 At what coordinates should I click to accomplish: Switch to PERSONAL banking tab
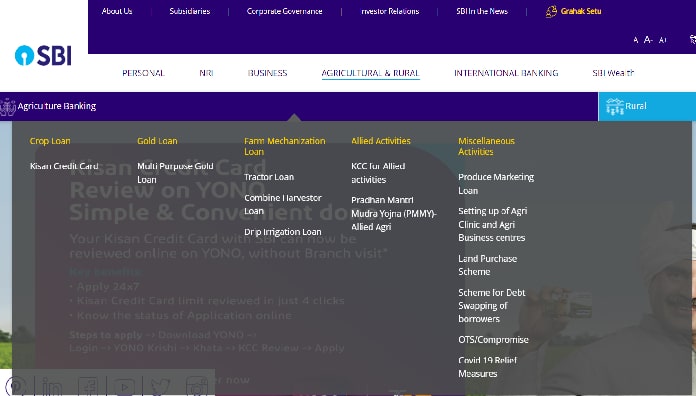[x=143, y=73]
